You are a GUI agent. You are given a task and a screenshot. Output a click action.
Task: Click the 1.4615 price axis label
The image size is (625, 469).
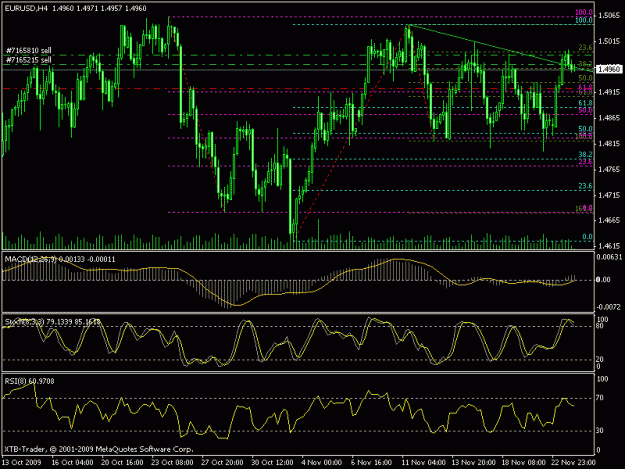(609, 246)
